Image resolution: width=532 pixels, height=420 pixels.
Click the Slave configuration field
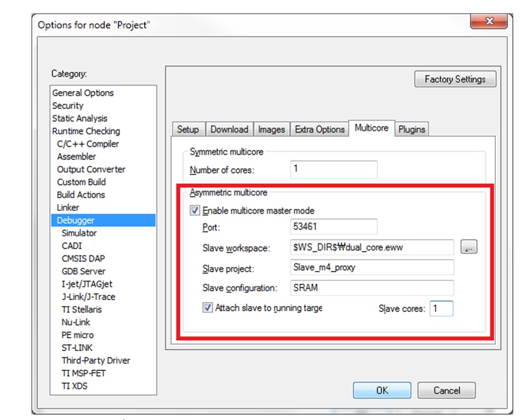click(372, 288)
